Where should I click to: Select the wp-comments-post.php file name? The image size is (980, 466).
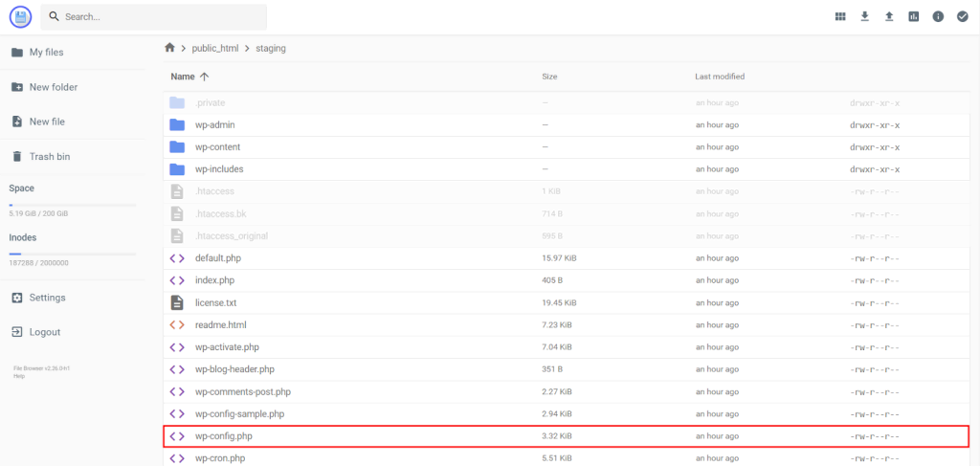tap(243, 391)
